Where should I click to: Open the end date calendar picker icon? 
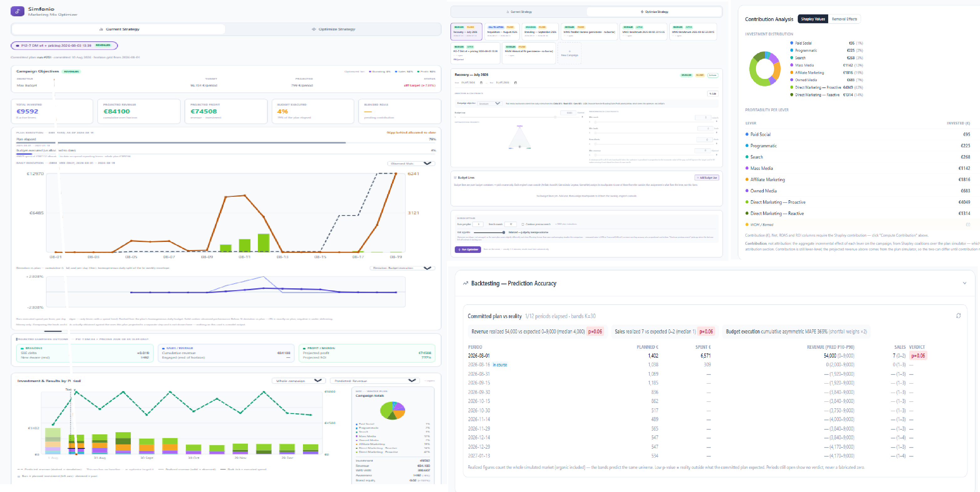click(x=516, y=83)
